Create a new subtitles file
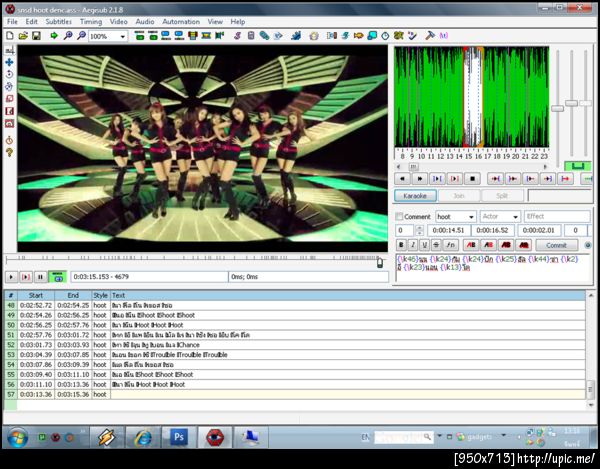Screen dimensions: 600x469 (10, 36)
